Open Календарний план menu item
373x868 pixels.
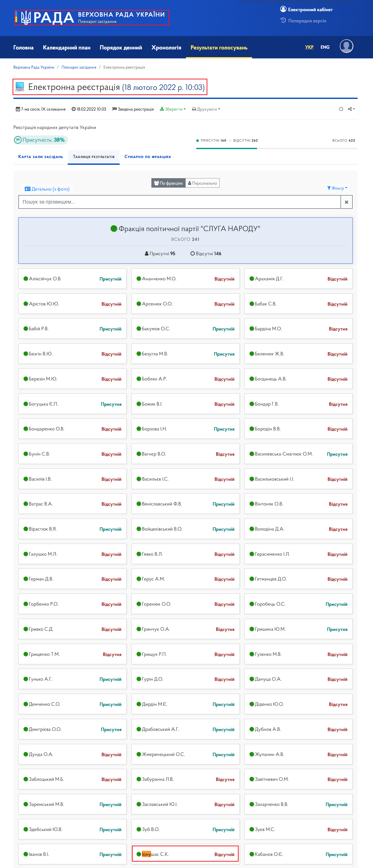[x=67, y=47]
